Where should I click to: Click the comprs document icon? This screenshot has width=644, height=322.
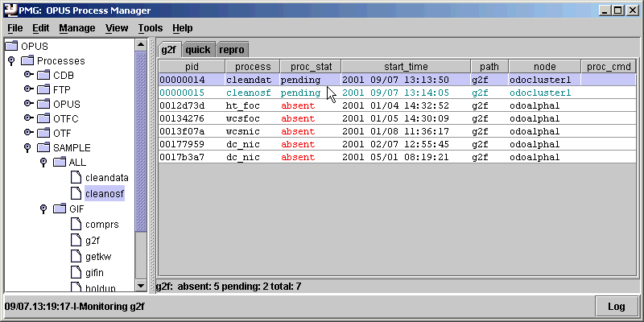coord(74,225)
